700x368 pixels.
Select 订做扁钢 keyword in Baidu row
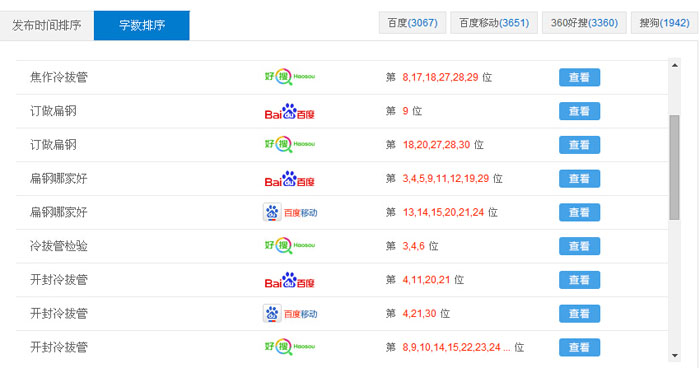tap(53, 111)
